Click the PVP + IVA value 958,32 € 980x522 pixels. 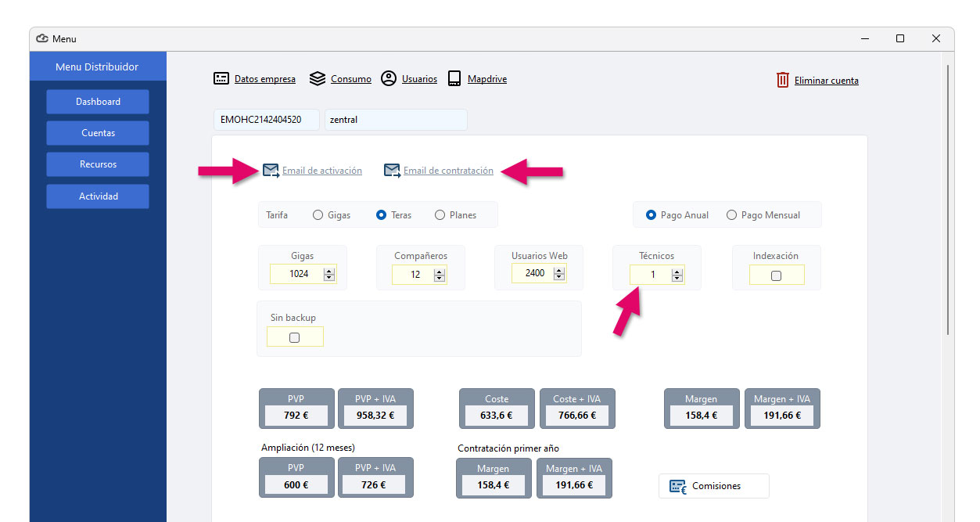pos(375,416)
